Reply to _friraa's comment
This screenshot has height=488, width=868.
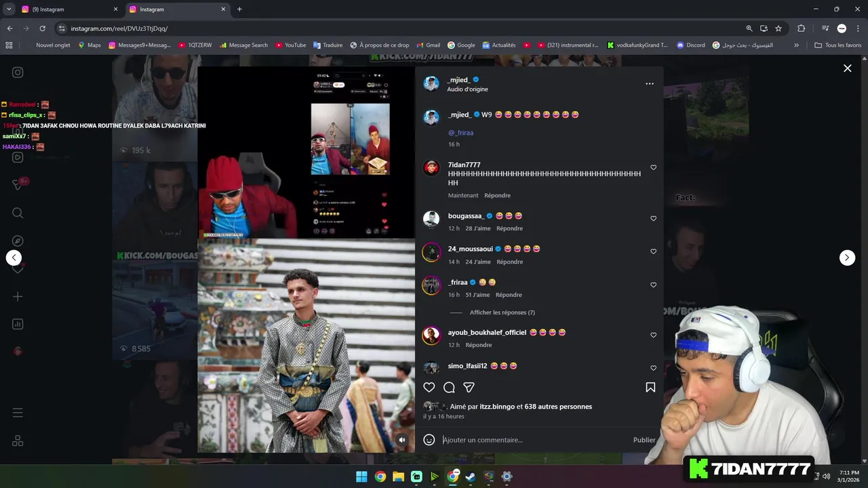click(509, 295)
